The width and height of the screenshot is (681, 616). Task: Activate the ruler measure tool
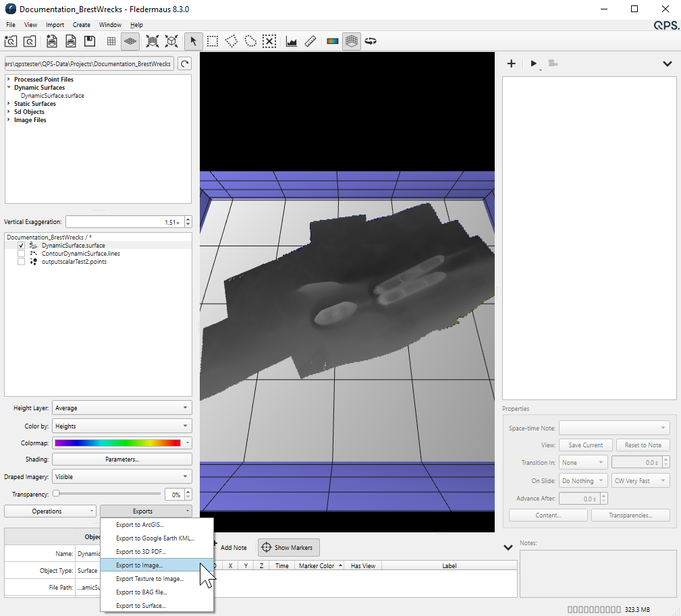[x=311, y=41]
